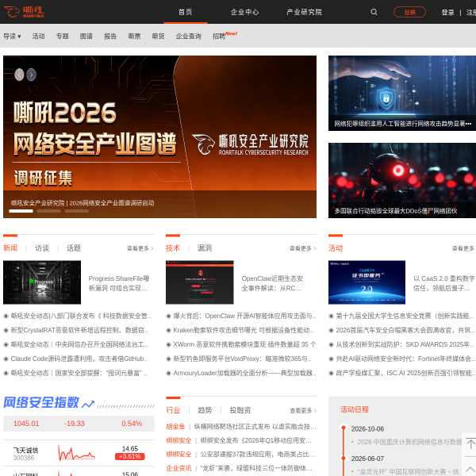Select the 首页 navigation tab

coord(185,12)
